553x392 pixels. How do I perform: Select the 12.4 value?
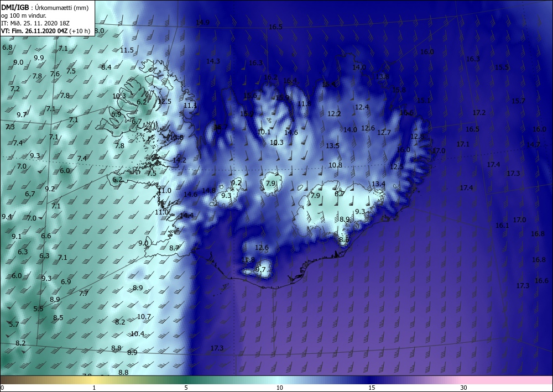coord(362,107)
